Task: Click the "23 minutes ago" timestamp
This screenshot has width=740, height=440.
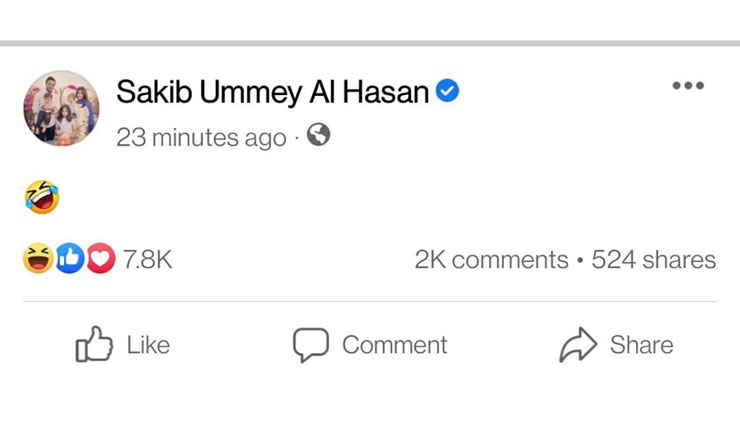Action: tap(201, 137)
